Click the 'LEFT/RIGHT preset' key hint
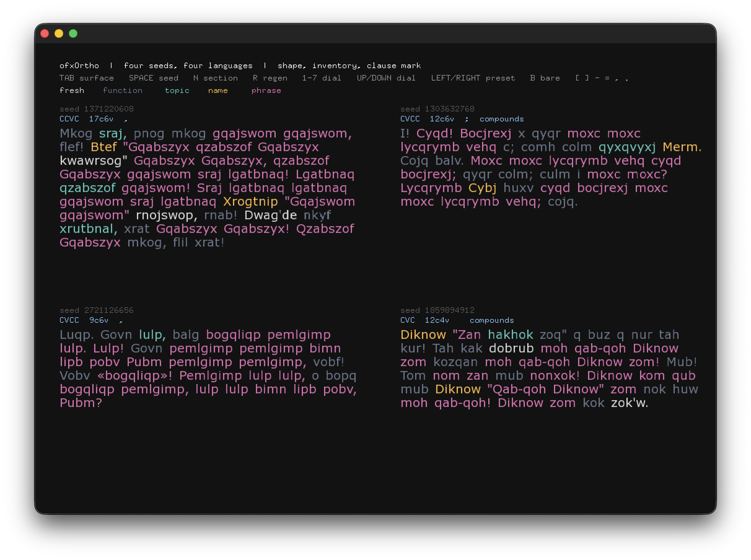 tap(473, 78)
